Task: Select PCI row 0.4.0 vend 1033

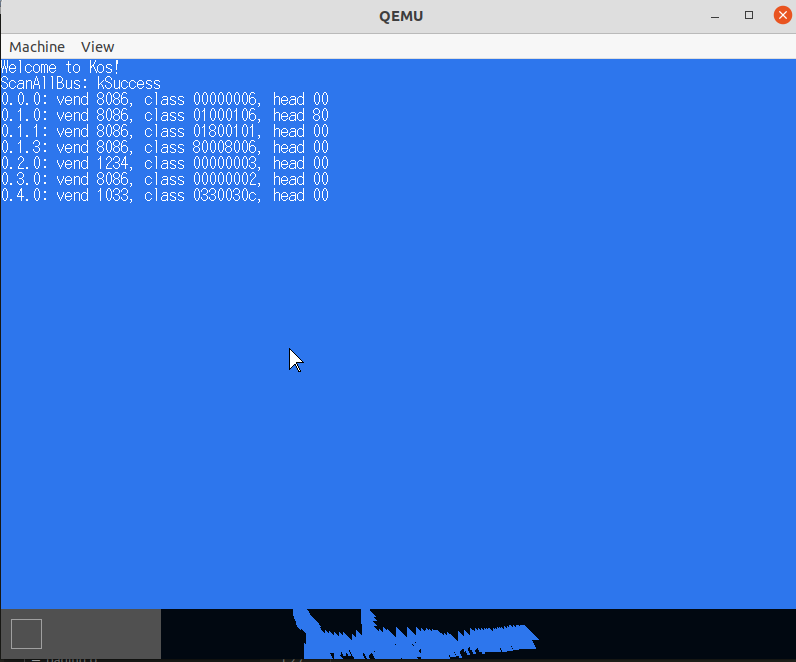Action: point(165,195)
